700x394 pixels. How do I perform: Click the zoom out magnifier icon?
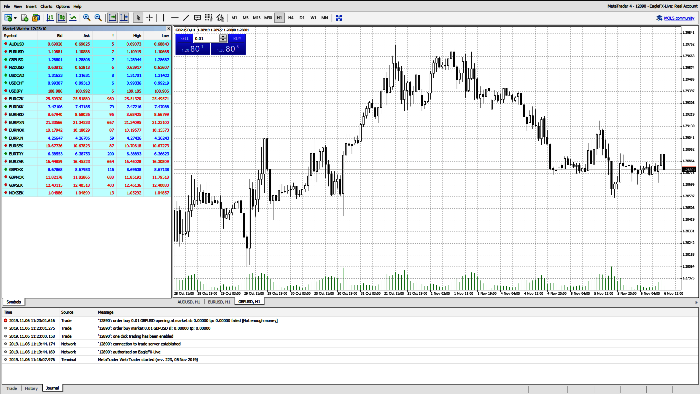tap(98, 17)
